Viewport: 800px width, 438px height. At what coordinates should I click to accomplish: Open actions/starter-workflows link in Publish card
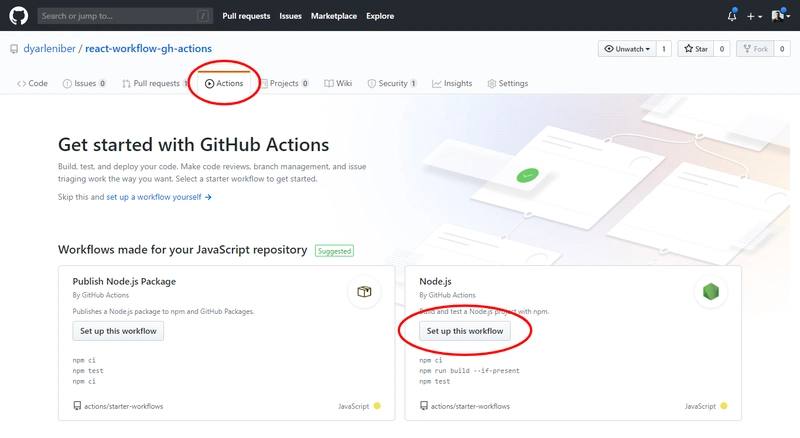pyautogui.click(x=123, y=406)
